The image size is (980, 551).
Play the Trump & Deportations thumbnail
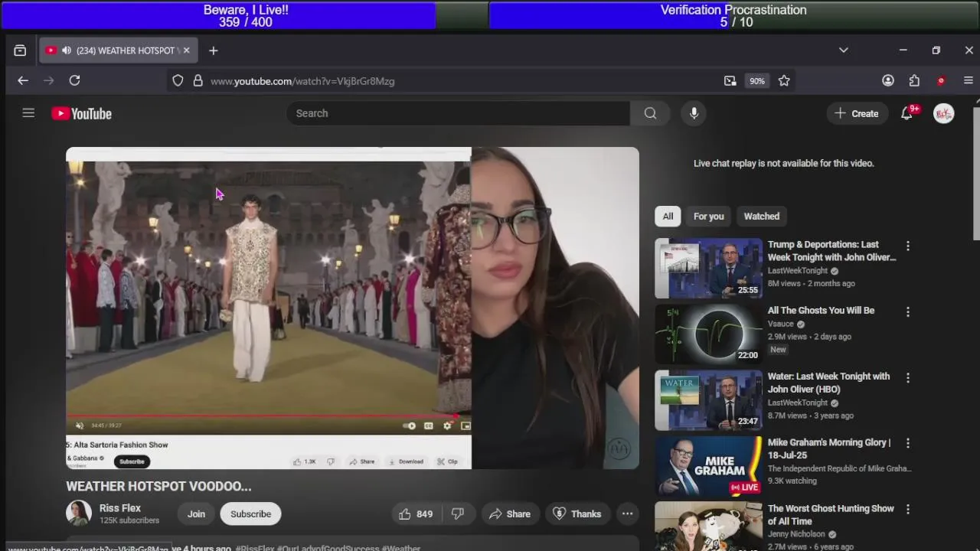click(x=709, y=269)
